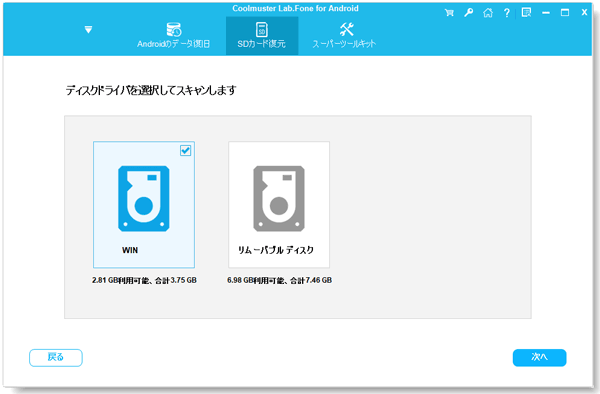Uncheck the WIN drive checkbox
The width and height of the screenshot is (600, 394).
[186, 151]
